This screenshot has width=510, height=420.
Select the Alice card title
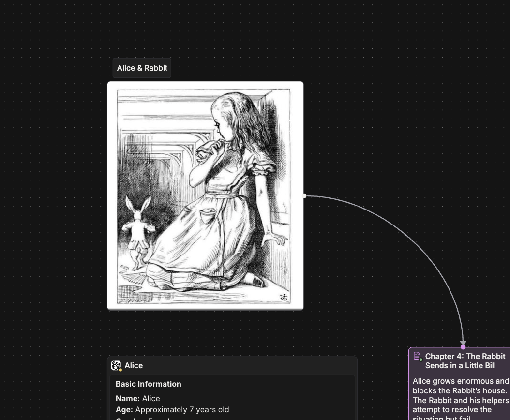(134, 366)
